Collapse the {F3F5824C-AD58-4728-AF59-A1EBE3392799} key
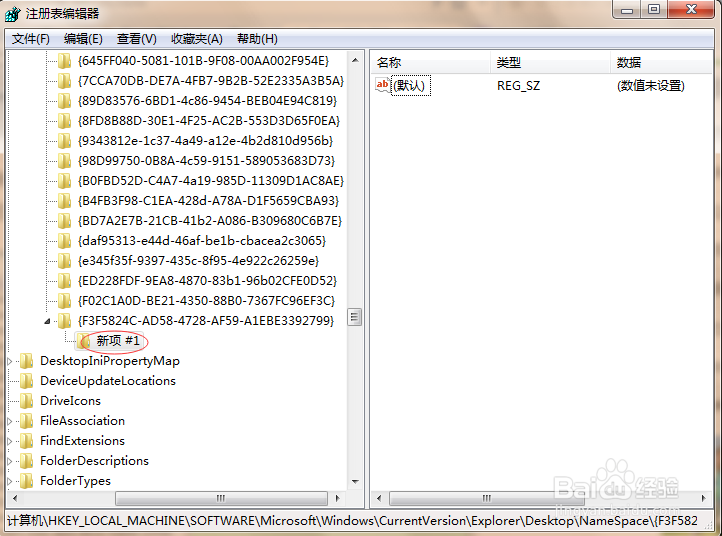722x536 pixels. [x=47, y=321]
